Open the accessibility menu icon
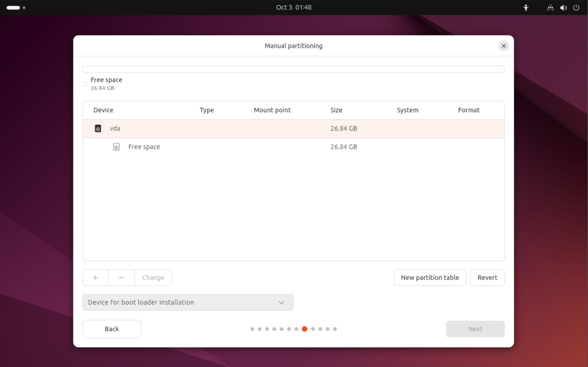This screenshot has width=588, height=367. pyautogui.click(x=526, y=8)
